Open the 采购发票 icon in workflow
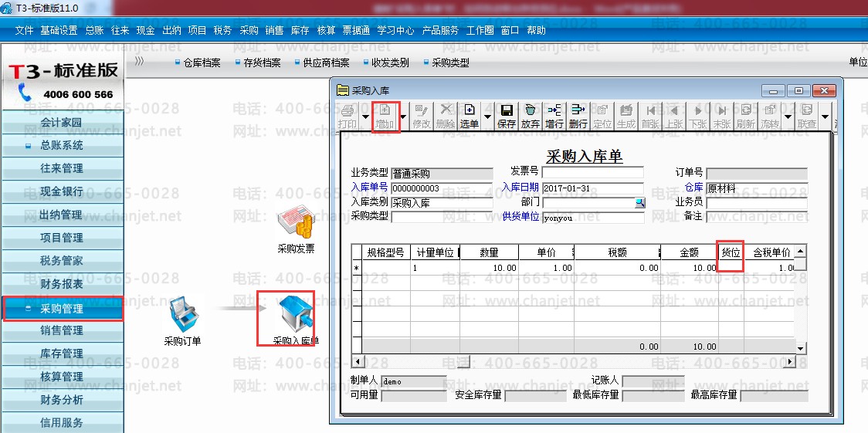Image resolution: width=868 pixels, height=433 pixels. 297,231
